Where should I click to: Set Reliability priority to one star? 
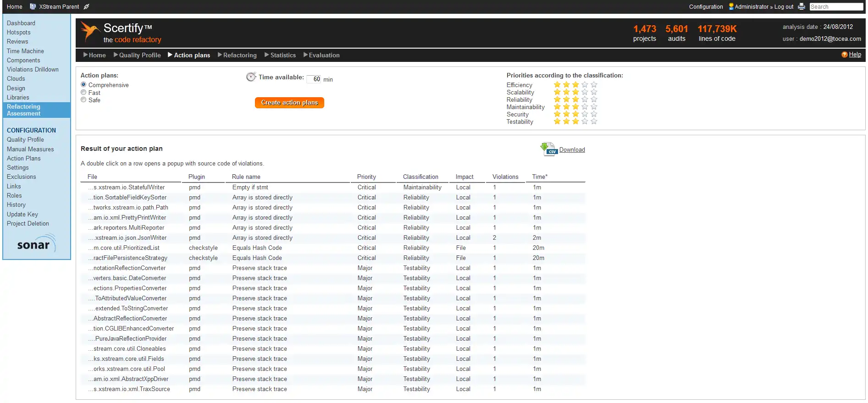click(x=557, y=99)
